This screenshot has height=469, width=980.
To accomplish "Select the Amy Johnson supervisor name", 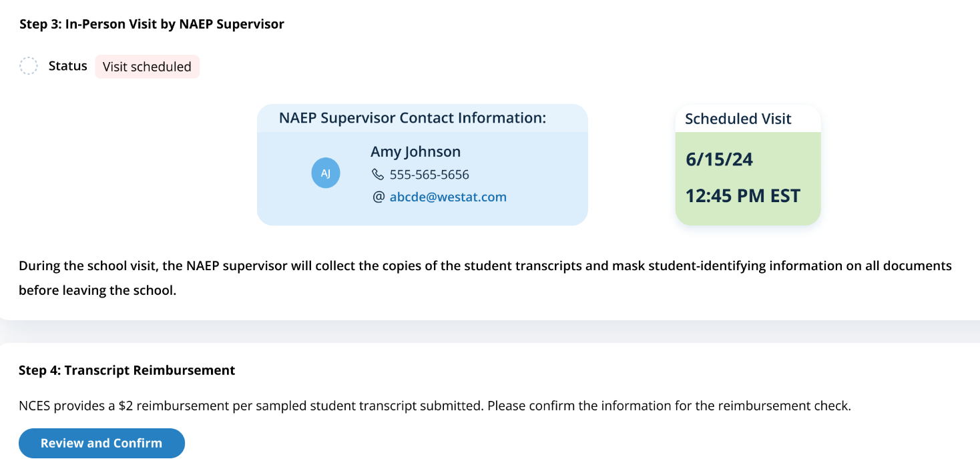I will pos(415,151).
